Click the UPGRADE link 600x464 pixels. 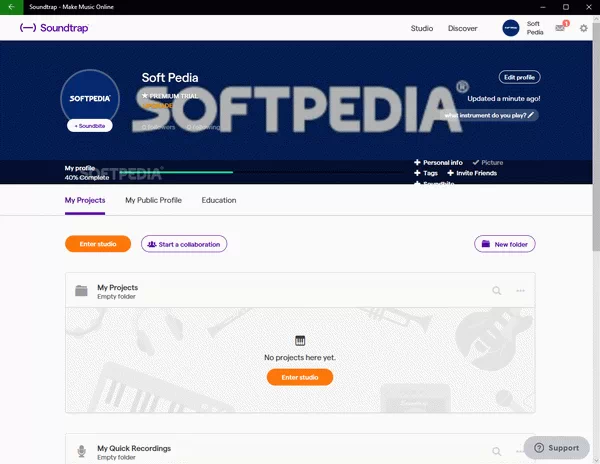pyautogui.click(x=157, y=106)
